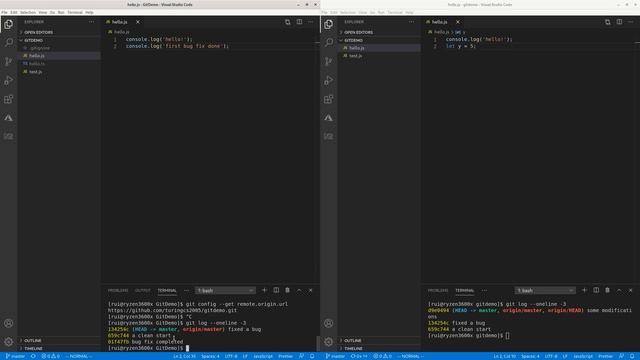Kill terminal with trash icon in left window

pyautogui.click(x=287, y=290)
